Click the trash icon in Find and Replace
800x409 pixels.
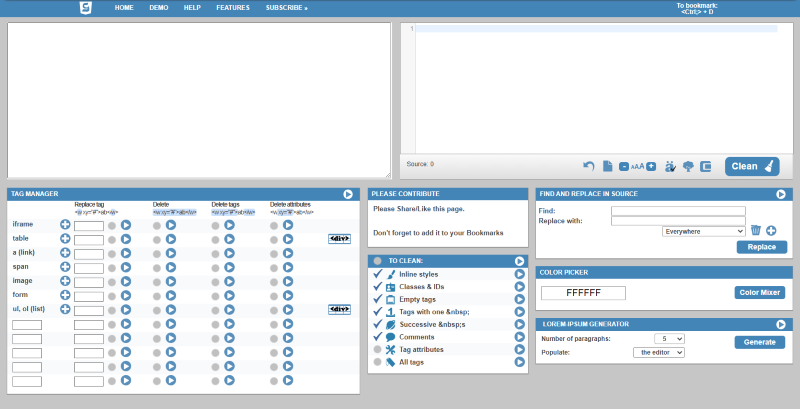pos(756,231)
